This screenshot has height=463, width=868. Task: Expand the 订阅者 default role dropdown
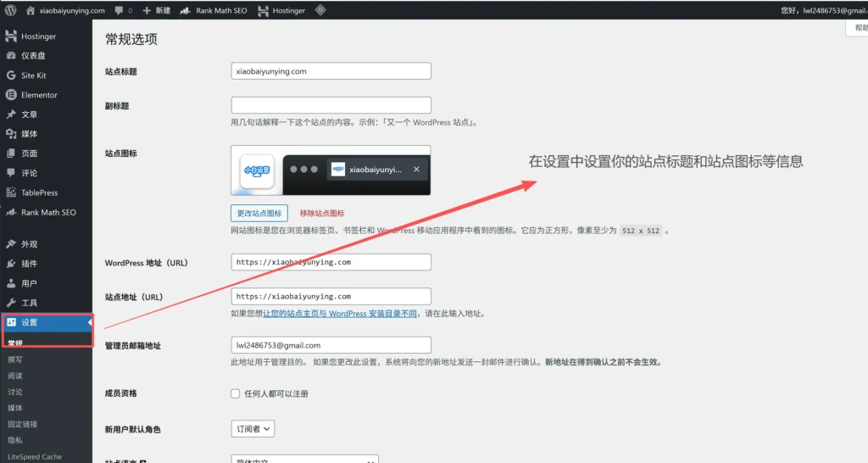253,429
